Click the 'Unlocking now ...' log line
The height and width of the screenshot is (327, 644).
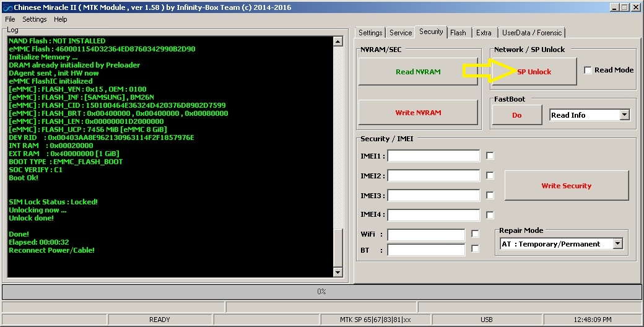coord(37,210)
